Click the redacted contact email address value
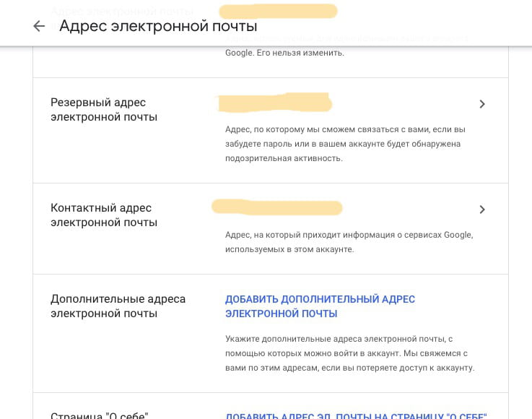 tap(276, 207)
